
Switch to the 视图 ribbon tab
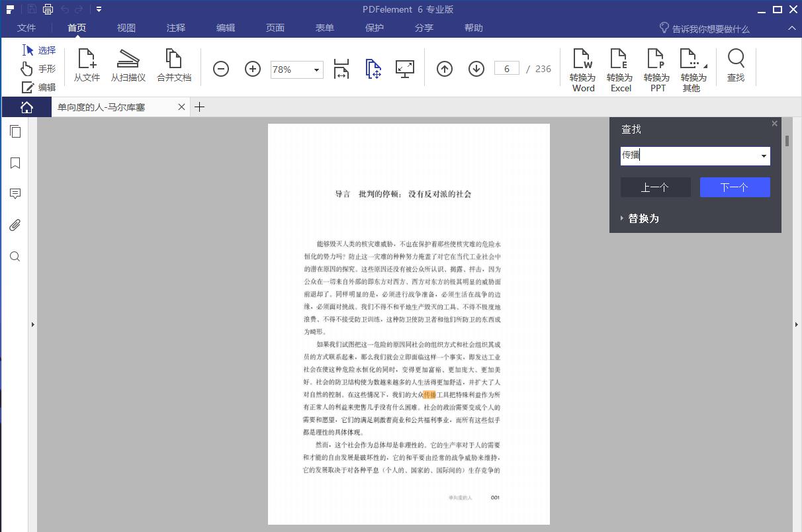pyautogui.click(x=126, y=28)
